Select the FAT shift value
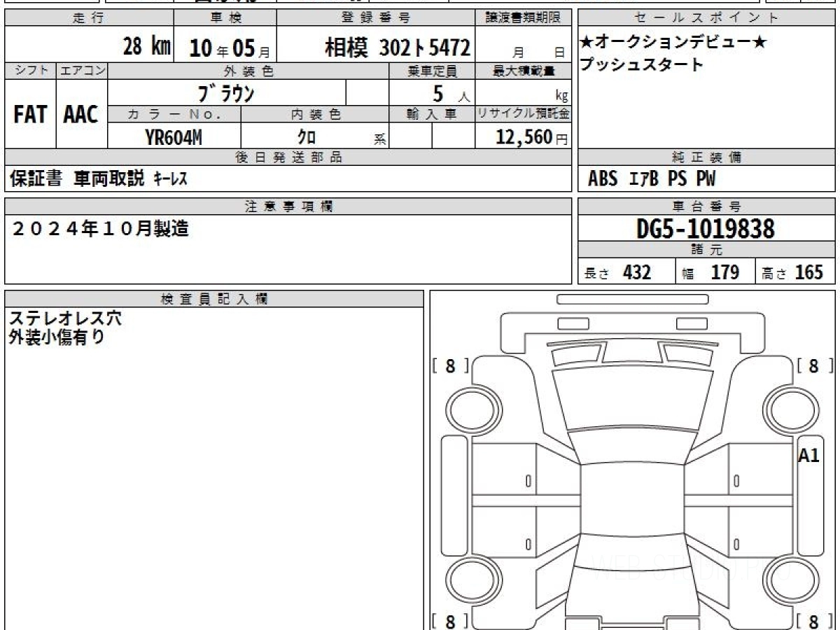The image size is (840, 630). (x=30, y=115)
